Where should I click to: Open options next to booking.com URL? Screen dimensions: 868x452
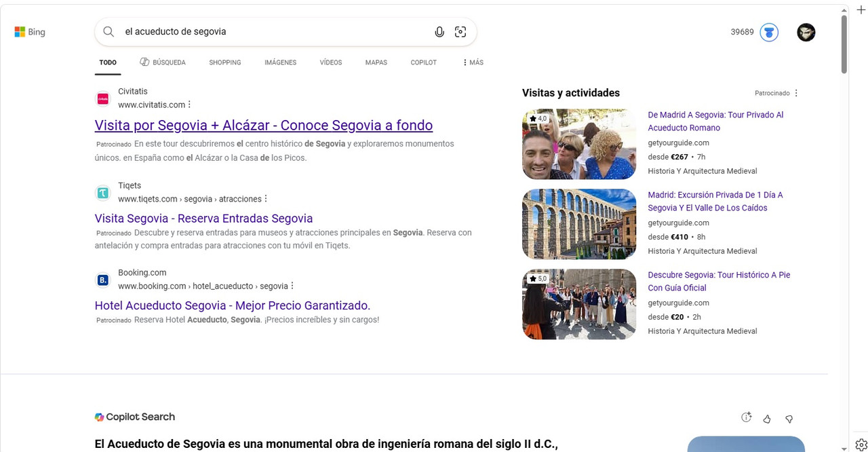[292, 286]
